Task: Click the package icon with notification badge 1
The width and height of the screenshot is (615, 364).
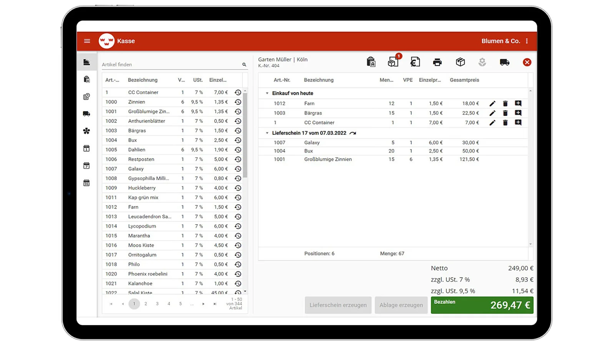Action: click(x=393, y=62)
